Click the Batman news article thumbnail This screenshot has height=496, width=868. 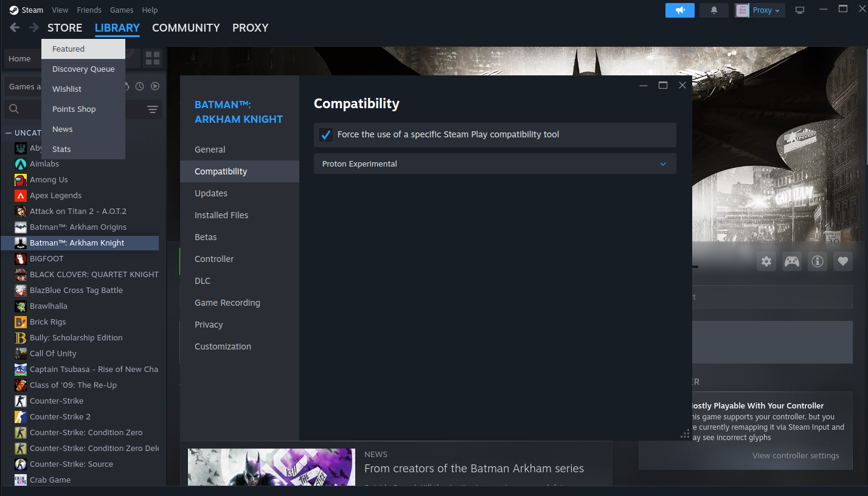pyautogui.click(x=271, y=467)
